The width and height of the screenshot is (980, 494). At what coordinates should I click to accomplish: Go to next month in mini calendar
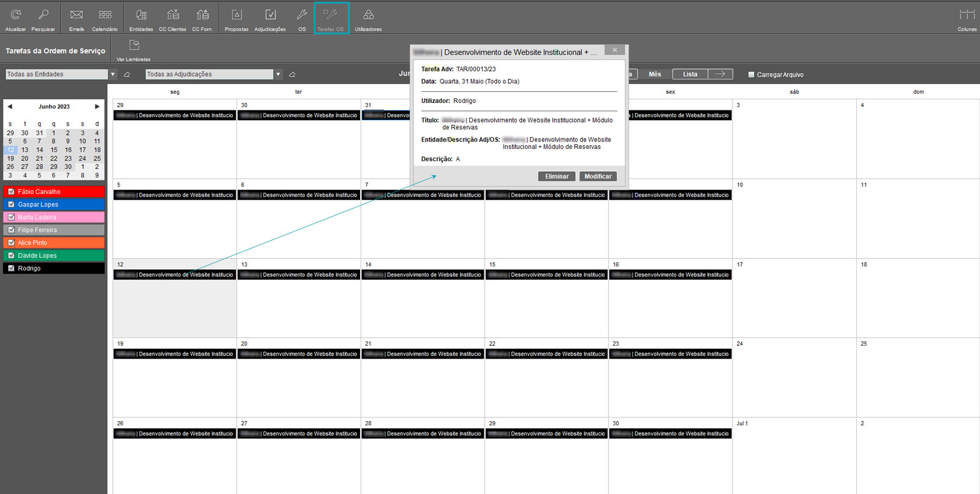[x=97, y=107]
